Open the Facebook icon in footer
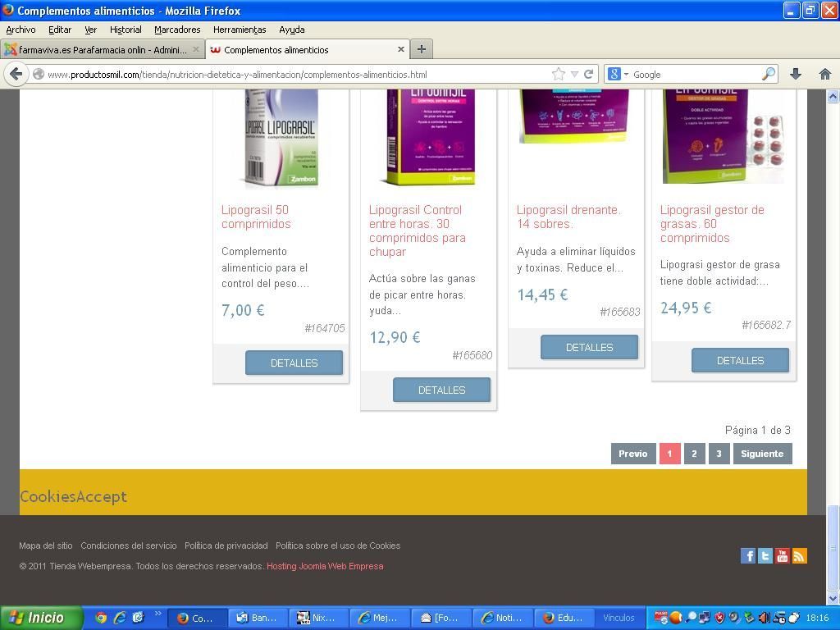Viewport: 840px width, 630px height. point(748,555)
